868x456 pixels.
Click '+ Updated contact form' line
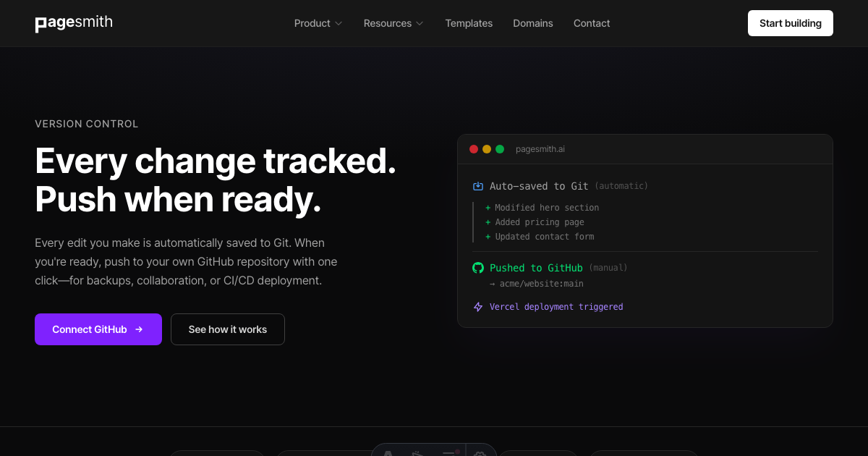tap(540, 237)
